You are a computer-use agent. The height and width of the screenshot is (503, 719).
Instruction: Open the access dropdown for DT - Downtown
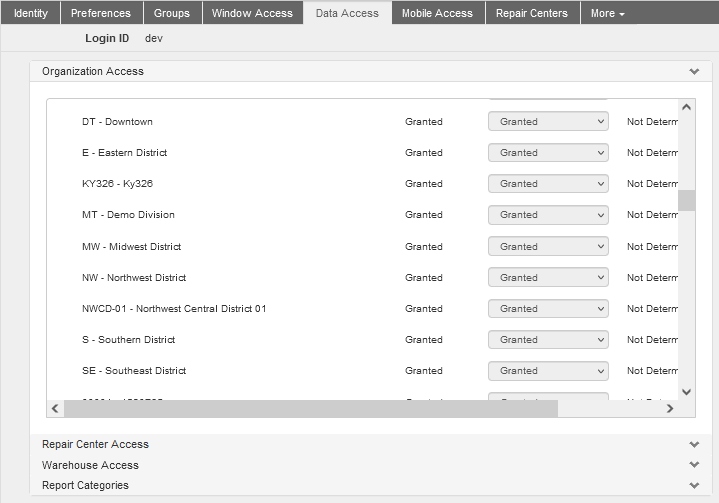pyautogui.click(x=548, y=122)
